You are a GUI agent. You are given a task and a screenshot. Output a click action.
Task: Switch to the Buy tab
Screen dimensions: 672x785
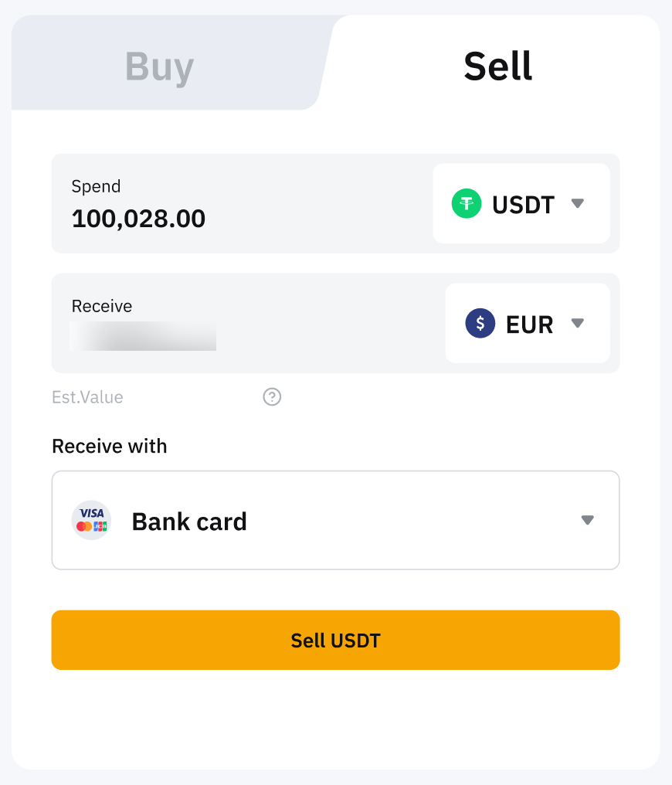[x=160, y=66]
